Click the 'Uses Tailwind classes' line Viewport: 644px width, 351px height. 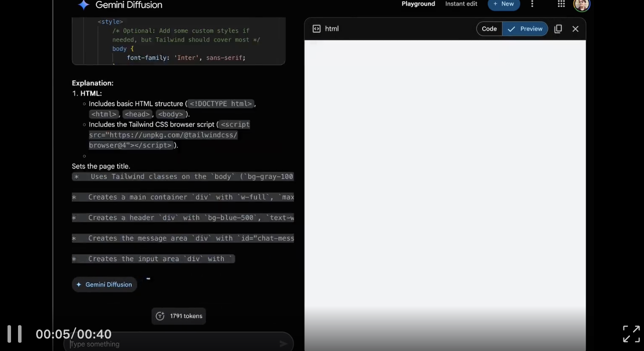click(183, 177)
